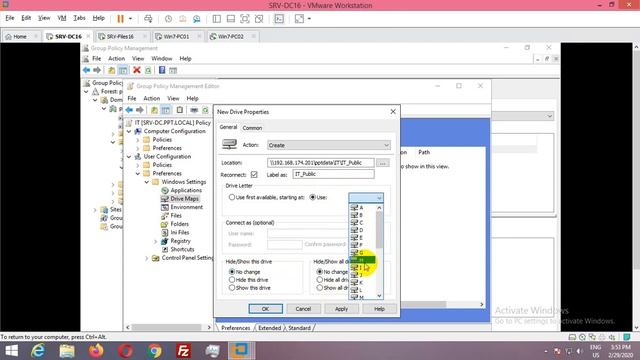Collapse the Windows Settings node
The image size is (640, 360).
[147, 182]
